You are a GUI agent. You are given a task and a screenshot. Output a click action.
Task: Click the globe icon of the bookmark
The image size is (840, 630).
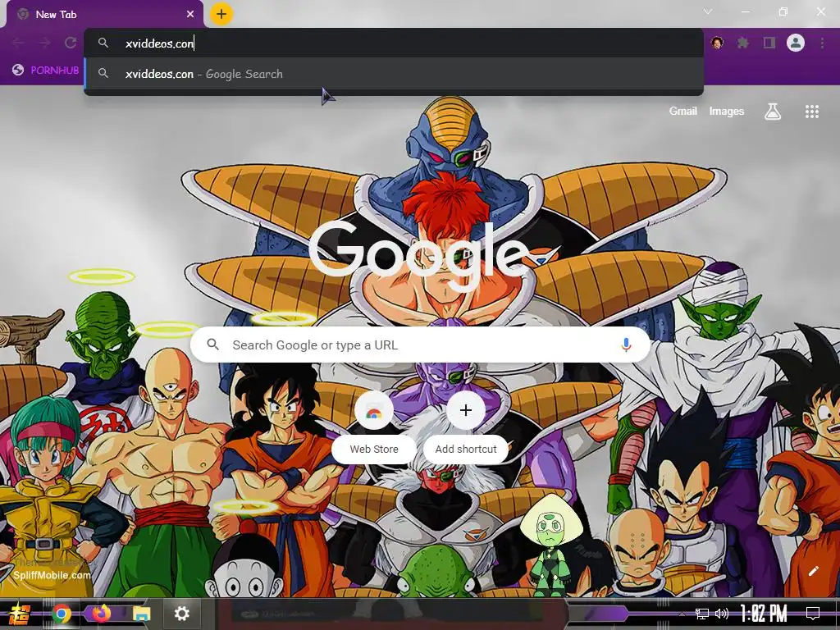coord(18,71)
